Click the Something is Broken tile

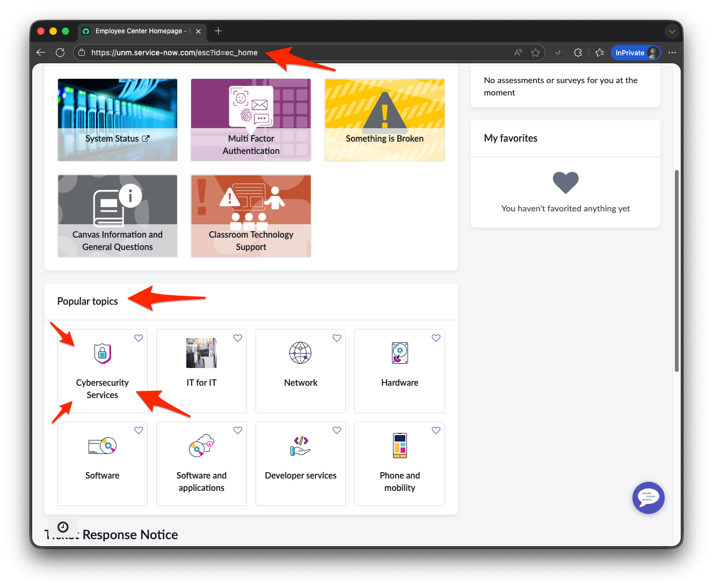[384, 120]
